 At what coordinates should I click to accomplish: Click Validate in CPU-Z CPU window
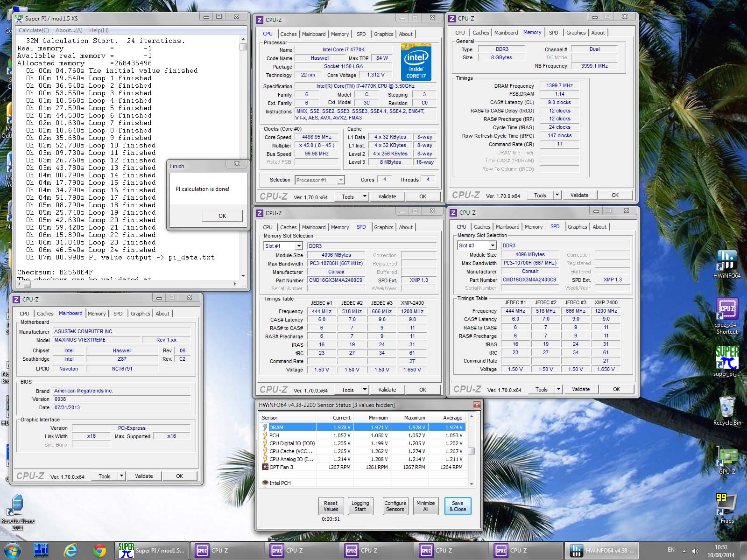[387, 196]
